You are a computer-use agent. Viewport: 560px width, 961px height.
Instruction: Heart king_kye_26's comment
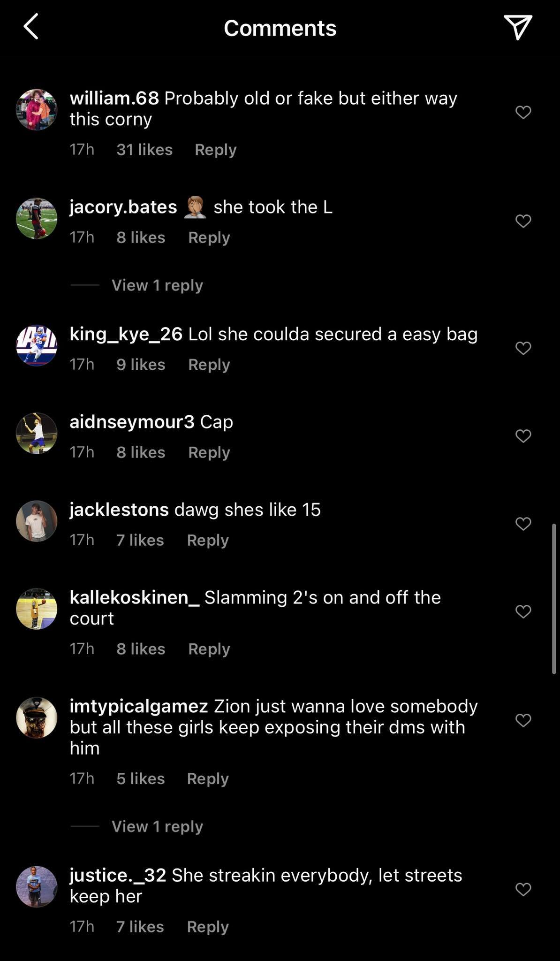pos(523,348)
